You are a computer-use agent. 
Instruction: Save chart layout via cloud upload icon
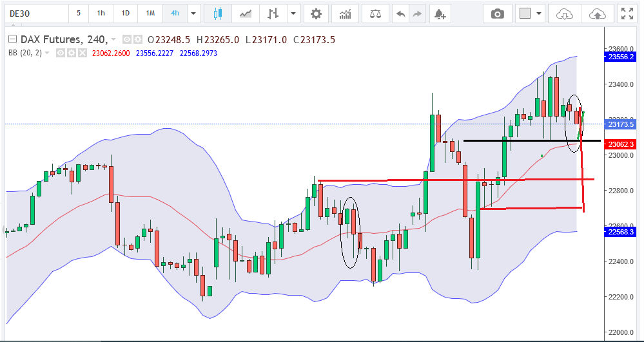click(x=597, y=14)
